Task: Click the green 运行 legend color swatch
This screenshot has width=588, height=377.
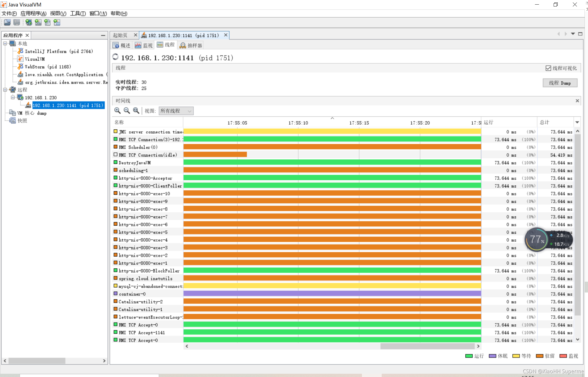Action: click(x=469, y=356)
